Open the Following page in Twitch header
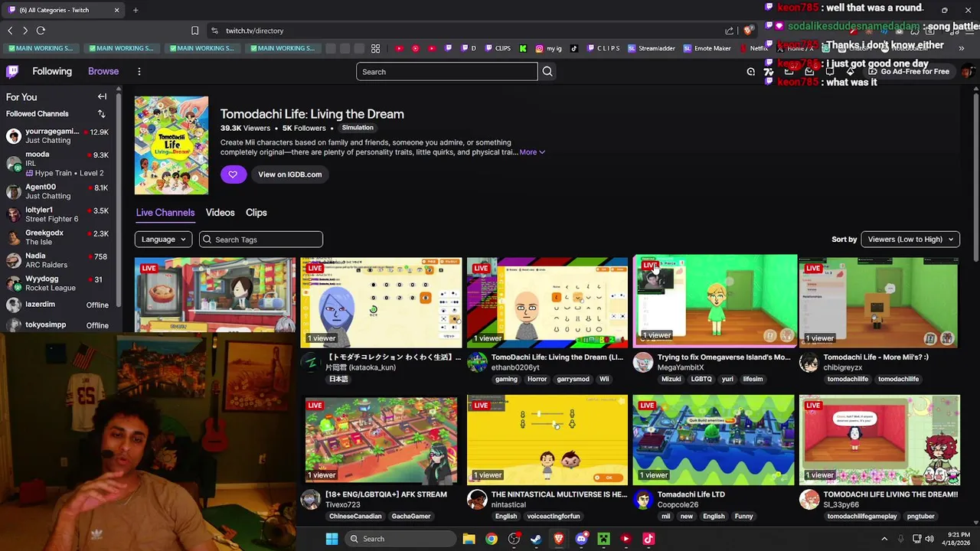 (x=52, y=71)
